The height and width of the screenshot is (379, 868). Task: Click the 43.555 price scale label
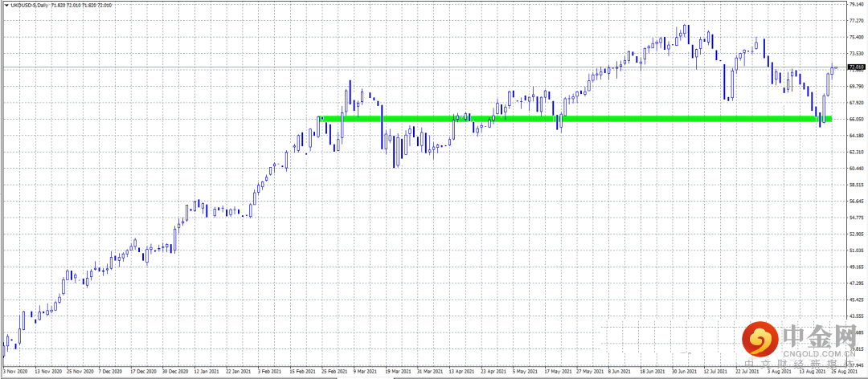click(x=856, y=316)
